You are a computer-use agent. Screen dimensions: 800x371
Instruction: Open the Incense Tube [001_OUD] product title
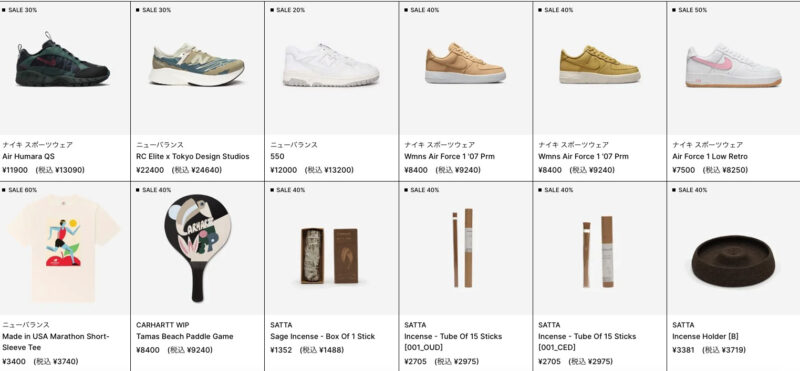(x=453, y=342)
